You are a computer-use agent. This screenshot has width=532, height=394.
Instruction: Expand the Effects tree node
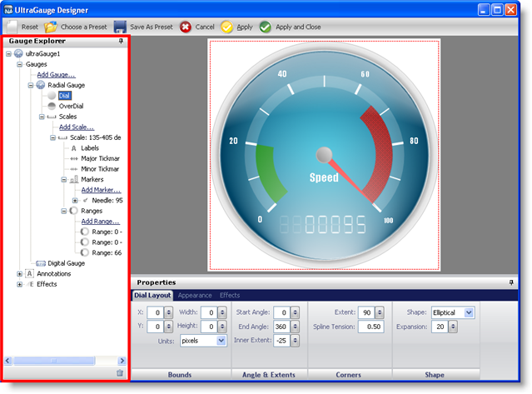coord(20,284)
